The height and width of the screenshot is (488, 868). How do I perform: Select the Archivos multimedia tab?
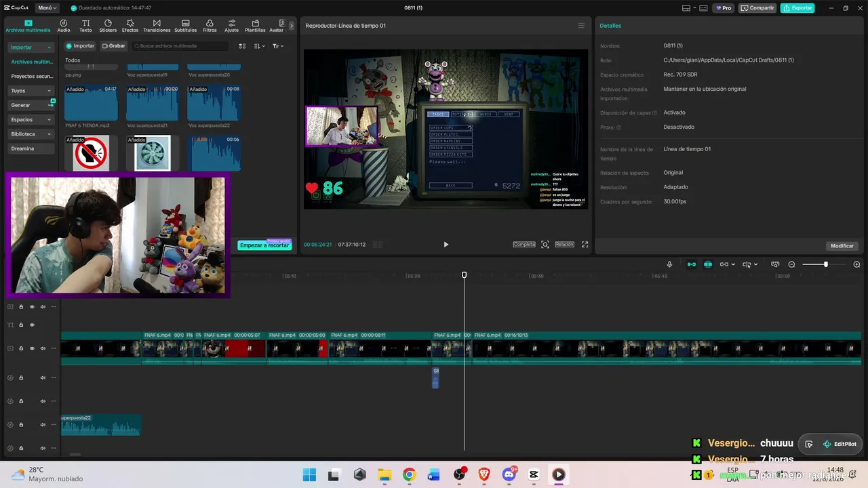pos(28,26)
